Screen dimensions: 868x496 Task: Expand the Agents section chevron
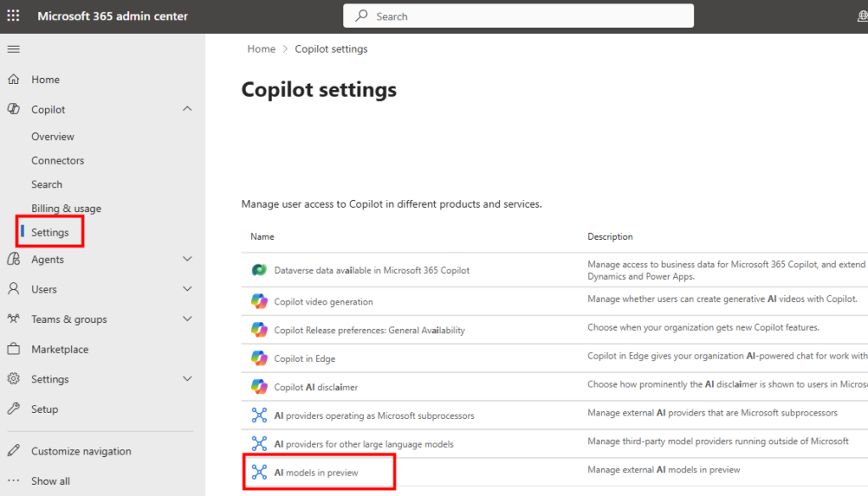(187, 259)
